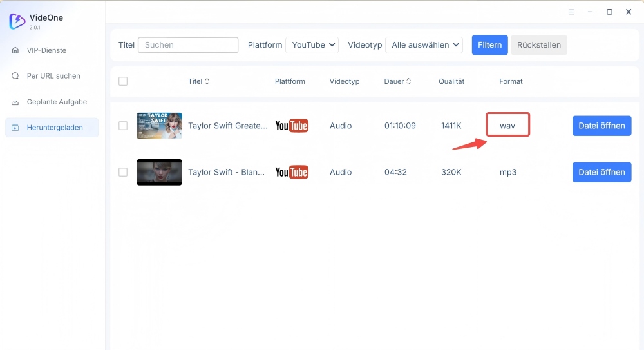Image resolution: width=644 pixels, height=350 pixels.
Task: Open file for Taylor Swift - Blan... row
Action: [601, 172]
